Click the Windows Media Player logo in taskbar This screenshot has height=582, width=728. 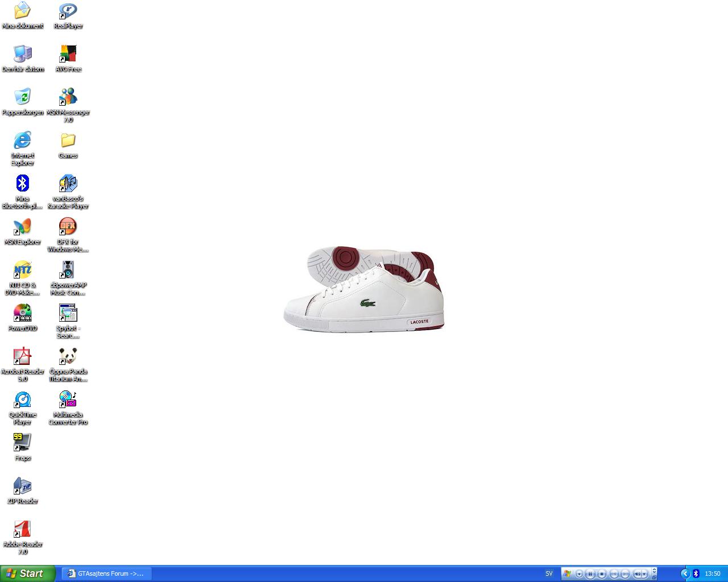coord(567,573)
